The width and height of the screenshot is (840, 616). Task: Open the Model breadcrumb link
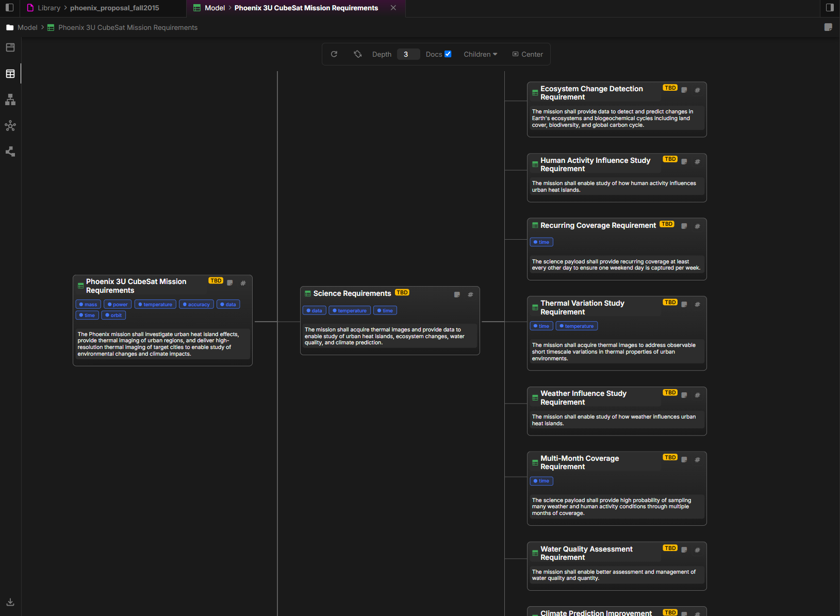(28, 27)
